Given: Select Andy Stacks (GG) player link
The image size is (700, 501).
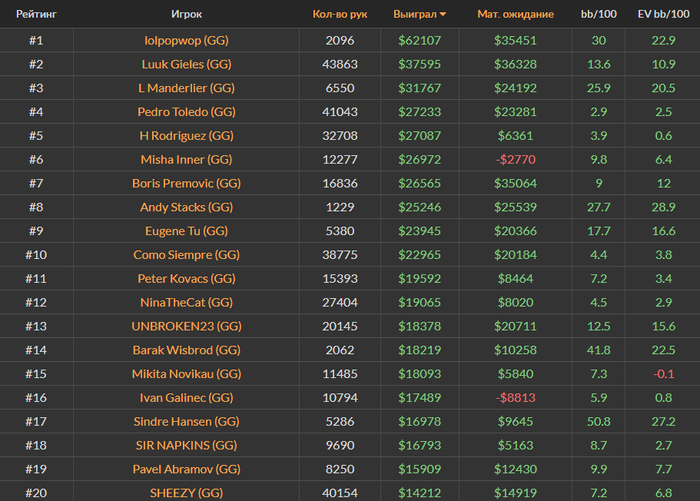Looking at the screenshot, I should pyautogui.click(x=186, y=207).
